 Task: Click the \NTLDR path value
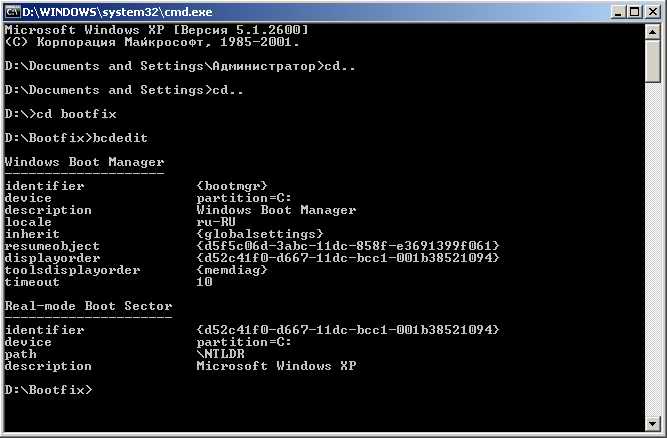click(220, 354)
